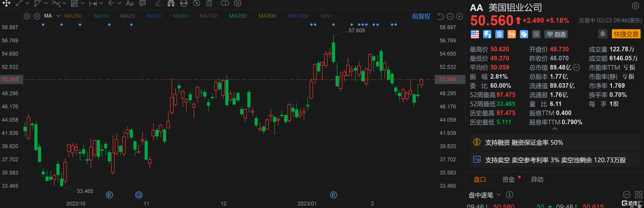This screenshot has height=208, width=644.
Task: Toggle the keep-drawing mode icon
Action: (x=184, y=3)
